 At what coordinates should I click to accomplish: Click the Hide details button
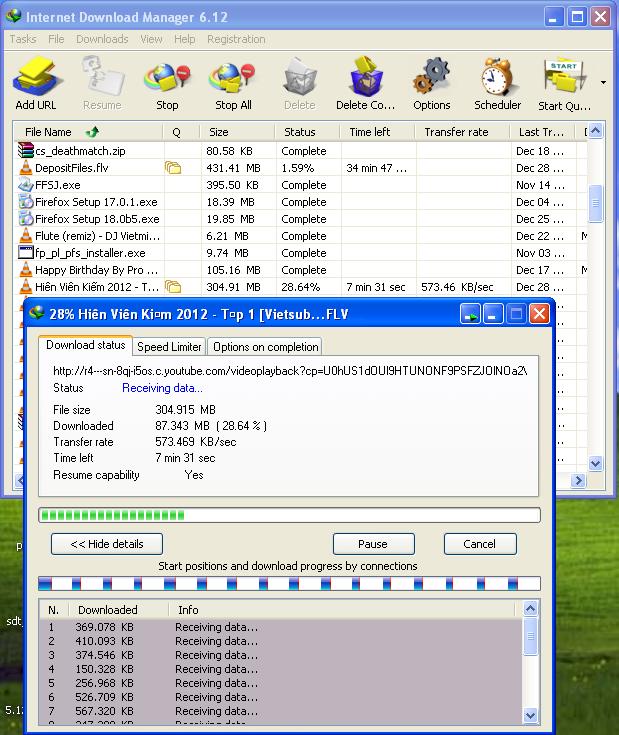tap(106, 544)
